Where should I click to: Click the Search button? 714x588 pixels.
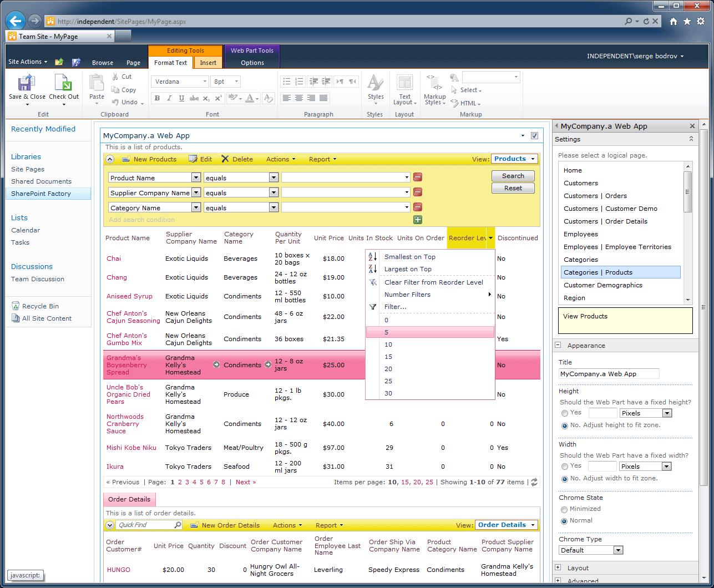pyautogui.click(x=513, y=176)
